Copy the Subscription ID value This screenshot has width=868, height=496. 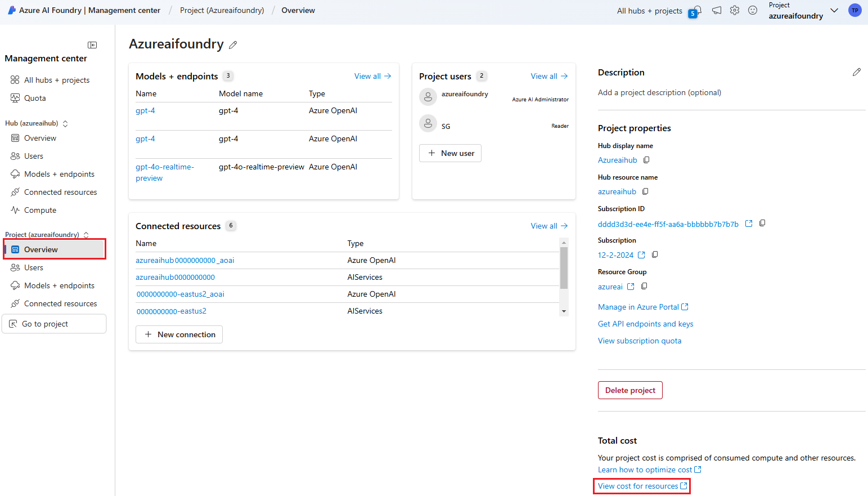coord(762,223)
